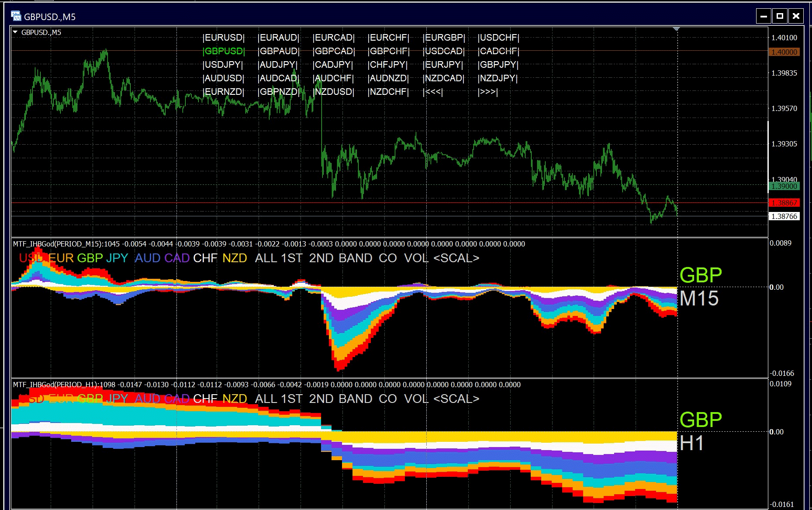
Task: Click <SCAL> in the H1 panel
Action: [456, 399]
